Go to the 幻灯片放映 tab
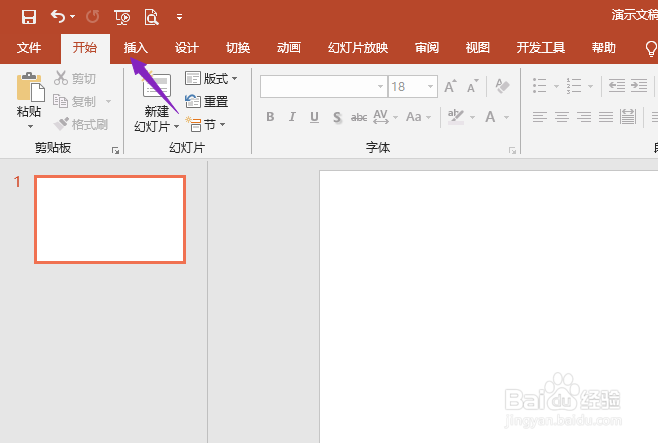The height and width of the screenshot is (443, 658). [358, 48]
